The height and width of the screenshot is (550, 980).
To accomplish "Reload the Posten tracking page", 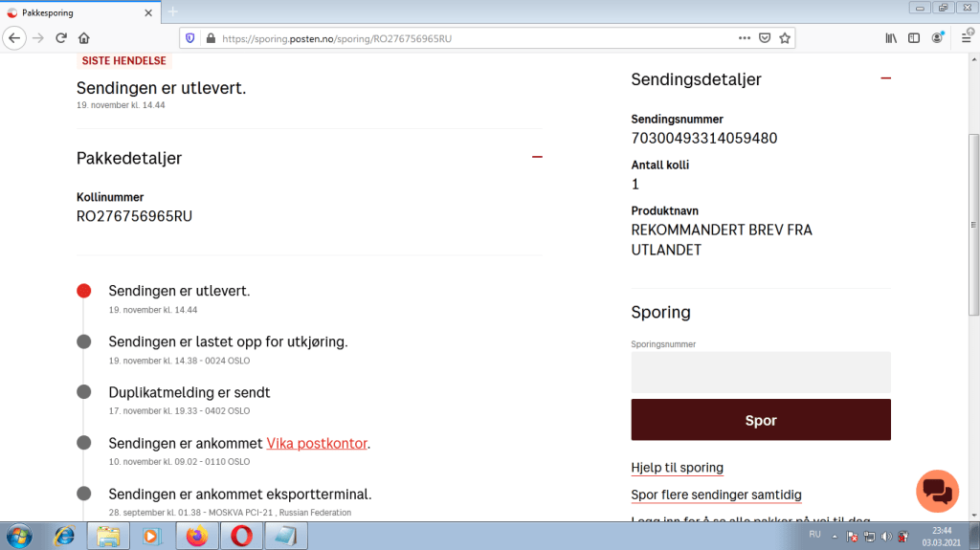I will [x=61, y=38].
